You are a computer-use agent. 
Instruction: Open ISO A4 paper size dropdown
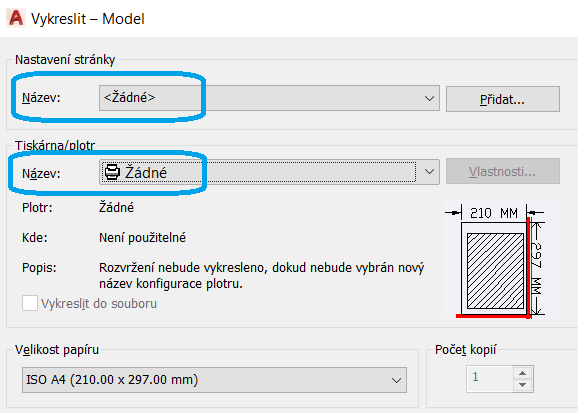[x=214, y=380]
